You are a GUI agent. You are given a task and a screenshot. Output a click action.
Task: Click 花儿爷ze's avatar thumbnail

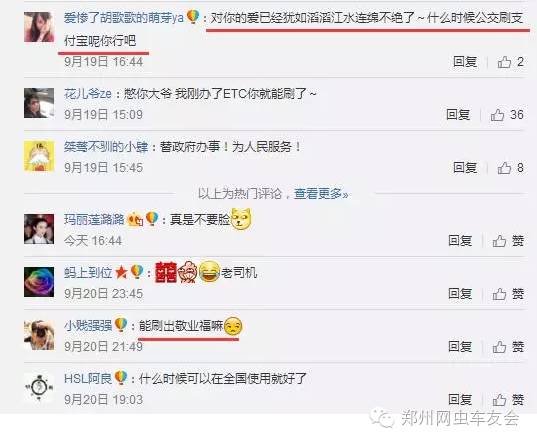[39, 103]
